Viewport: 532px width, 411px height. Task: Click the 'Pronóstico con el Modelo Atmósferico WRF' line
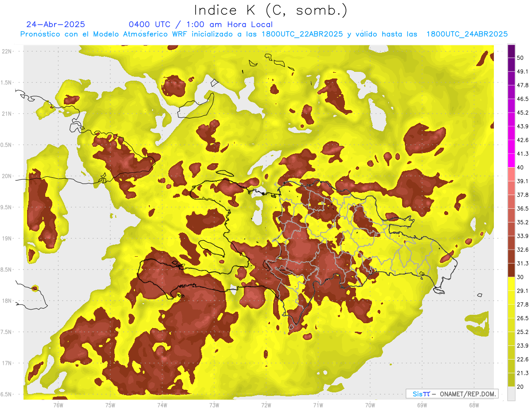[x=264, y=34]
